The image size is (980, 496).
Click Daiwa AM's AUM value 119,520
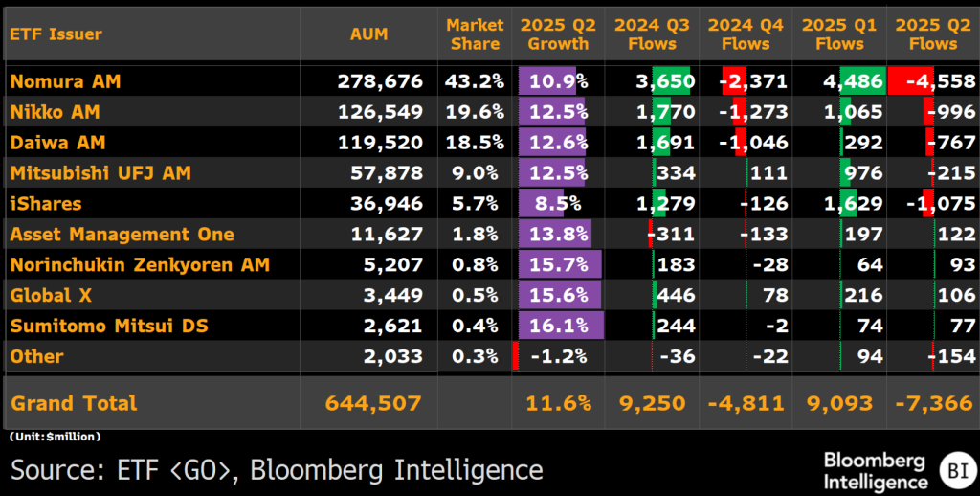(381, 143)
